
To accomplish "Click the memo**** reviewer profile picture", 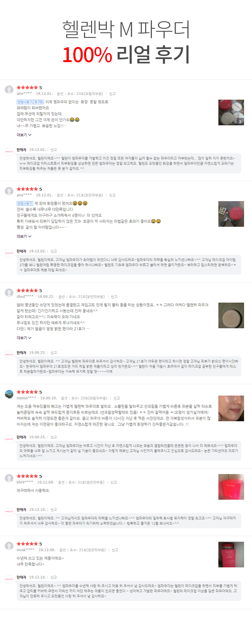I will click(9, 394).
